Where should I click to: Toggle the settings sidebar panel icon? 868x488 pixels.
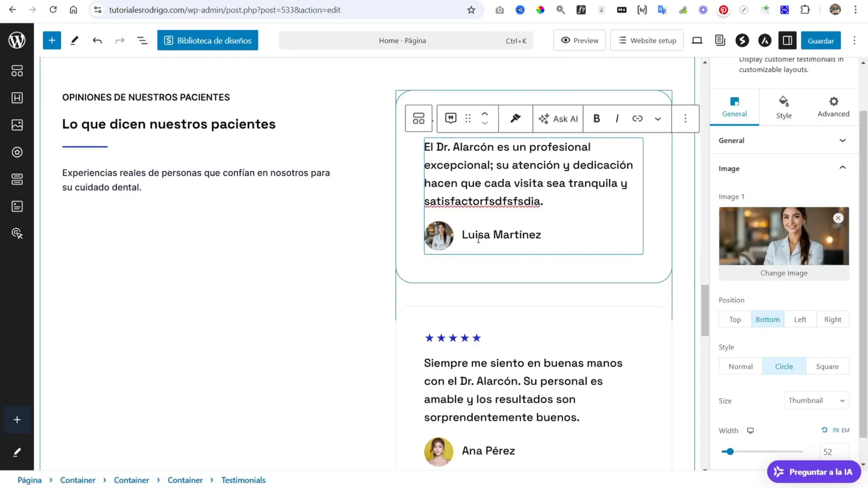pyautogui.click(x=787, y=40)
